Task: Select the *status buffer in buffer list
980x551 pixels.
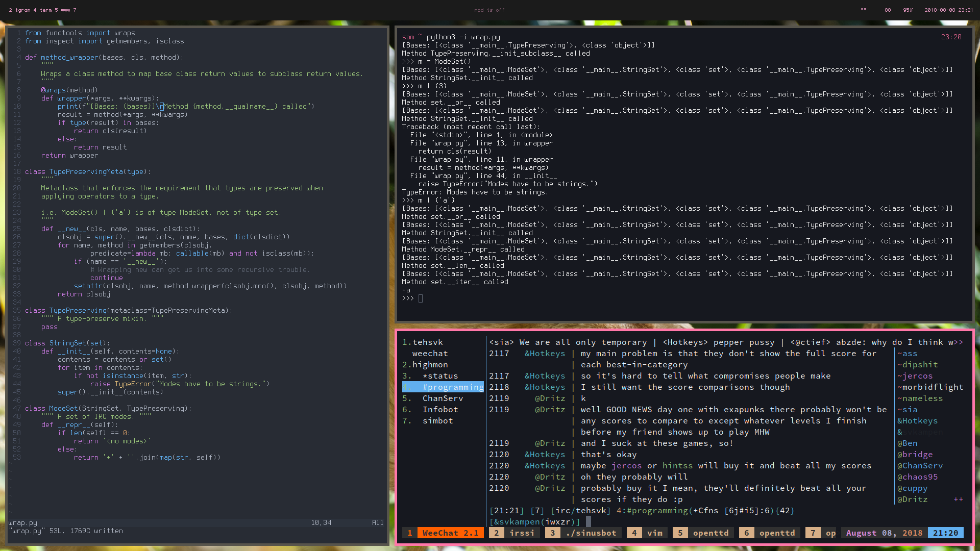Action: (440, 375)
